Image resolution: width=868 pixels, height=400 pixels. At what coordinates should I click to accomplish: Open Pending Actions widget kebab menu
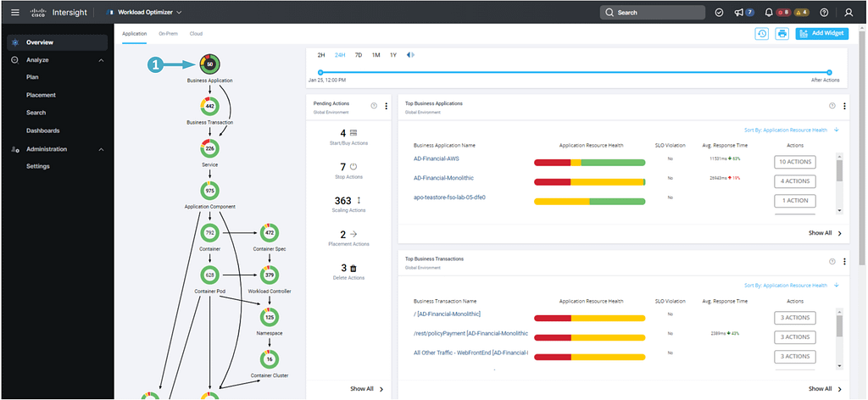click(x=387, y=106)
